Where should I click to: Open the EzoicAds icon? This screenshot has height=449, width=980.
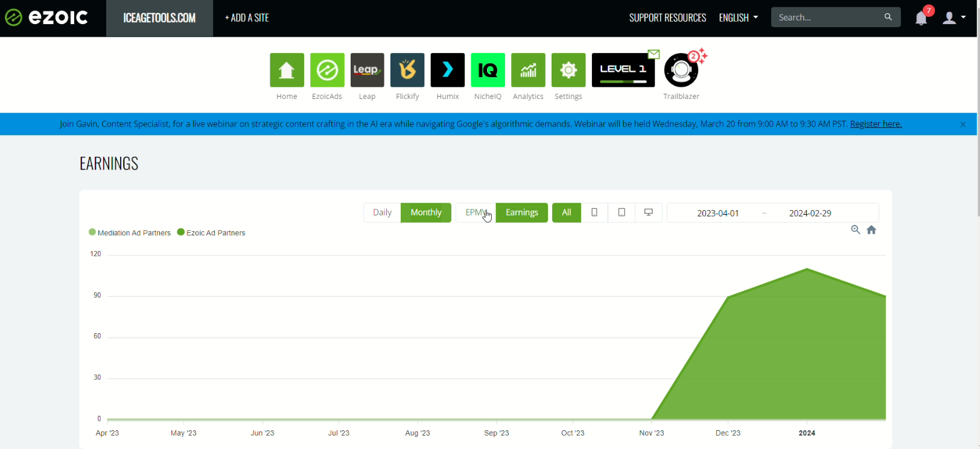[x=327, y=70]
